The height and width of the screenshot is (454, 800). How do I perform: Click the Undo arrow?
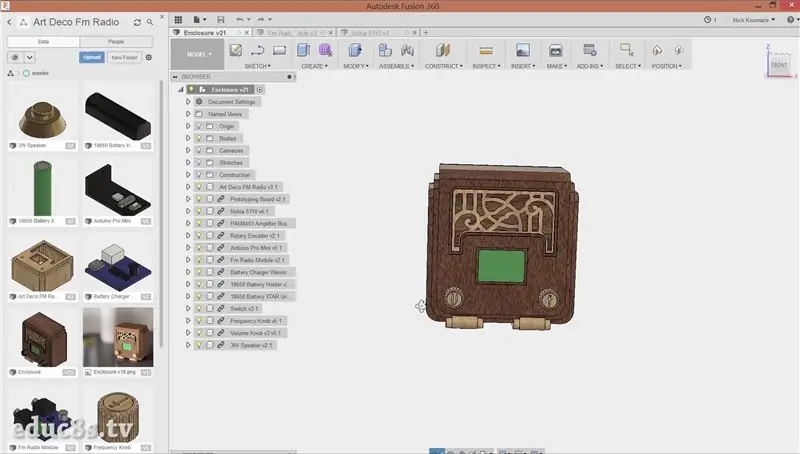pos(240,20)
